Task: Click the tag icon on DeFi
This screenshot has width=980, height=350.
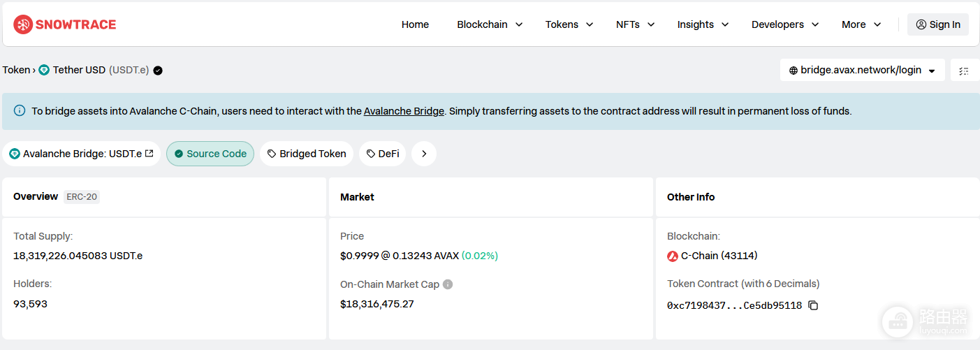Action: 371,154
